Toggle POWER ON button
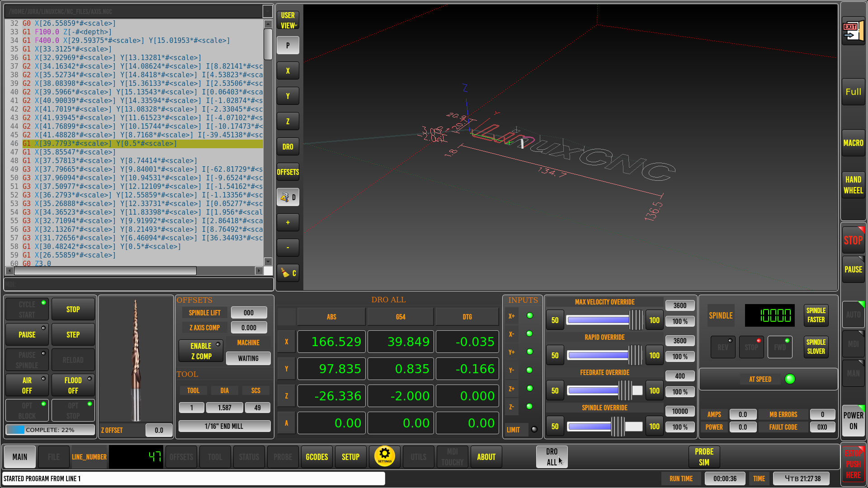868x488 pixels. pyautogui.click(x=853, y=420)
